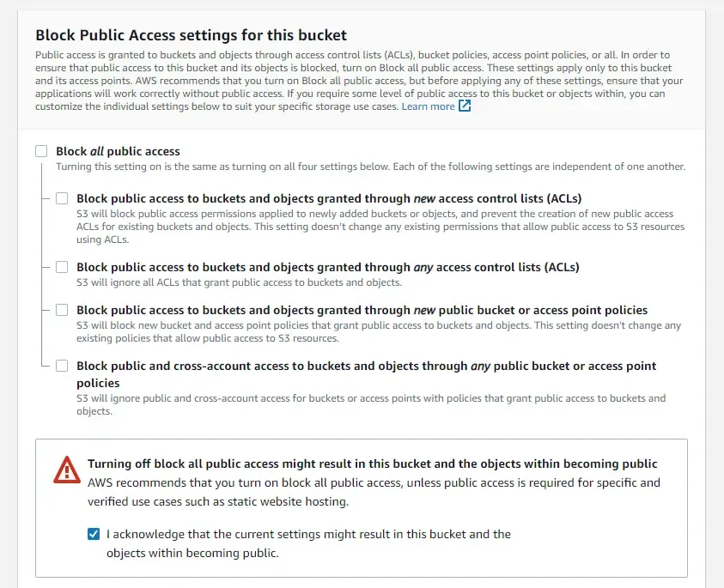Click the description "S3 will ignore all ACLs"

(x=239, y=282)
